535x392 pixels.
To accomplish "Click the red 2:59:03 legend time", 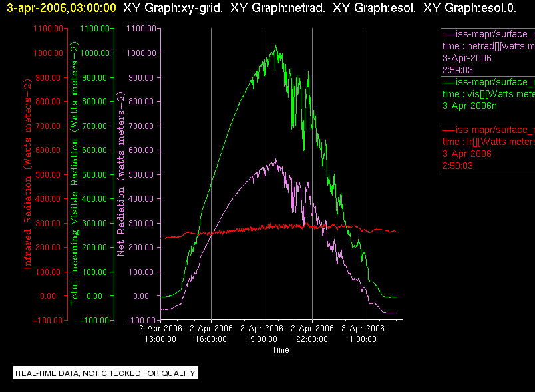I will click(x=458, y=166).
